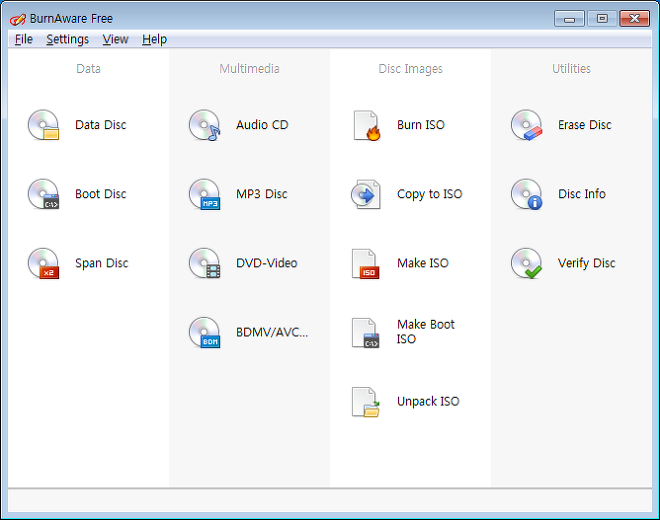The width and height of the screenshot is (660, 520).
Task: Select the Boot Disc label
Action: tap(101, 194)
